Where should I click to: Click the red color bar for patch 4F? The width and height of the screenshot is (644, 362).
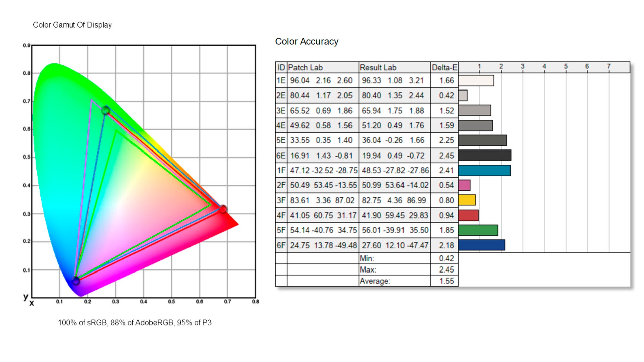pyautogui.click(x=468, y=215)
